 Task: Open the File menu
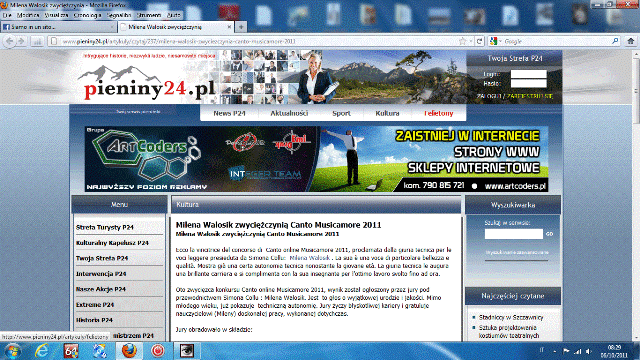click(x=7, y=15)
